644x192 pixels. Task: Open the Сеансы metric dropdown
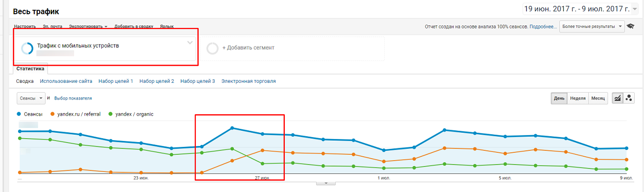point(31,98)
